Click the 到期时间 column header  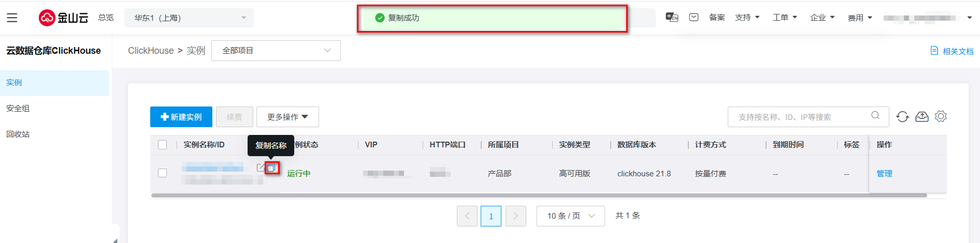pos(788,145)
